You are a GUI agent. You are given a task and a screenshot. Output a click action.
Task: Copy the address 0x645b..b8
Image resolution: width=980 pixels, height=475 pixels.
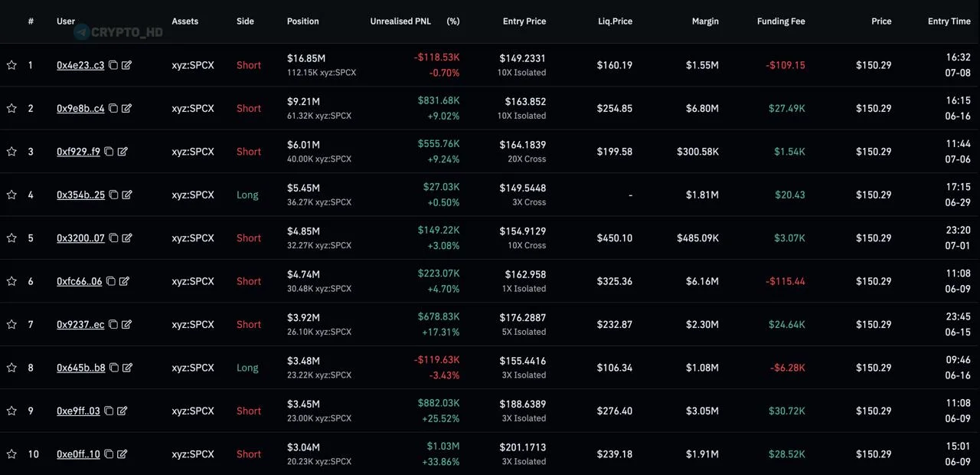click(x=114, y=368)
